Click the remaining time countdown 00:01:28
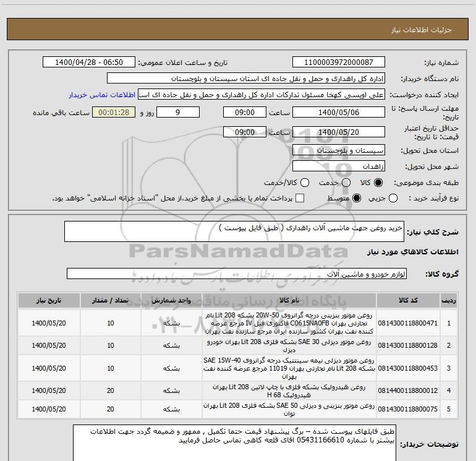The width and height of the screenshot is (476, 461). pyautogui.click(x=114, y=112)
